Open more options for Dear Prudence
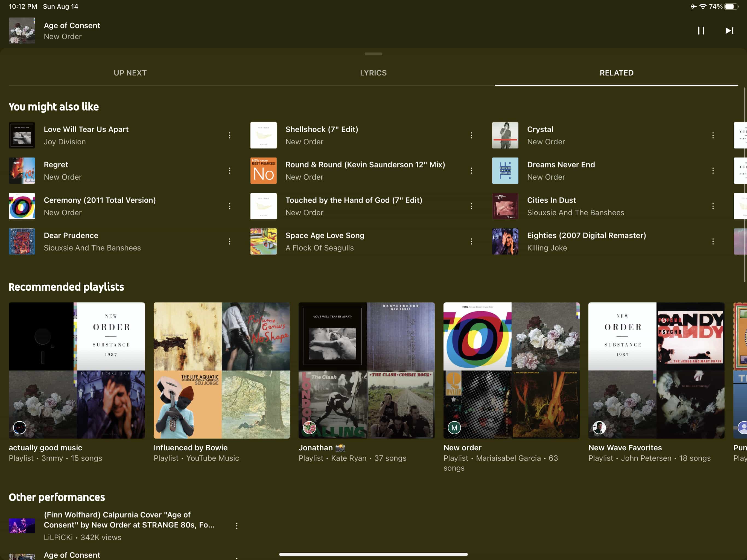The image size is (747, 560). click(x=230, y=241)
